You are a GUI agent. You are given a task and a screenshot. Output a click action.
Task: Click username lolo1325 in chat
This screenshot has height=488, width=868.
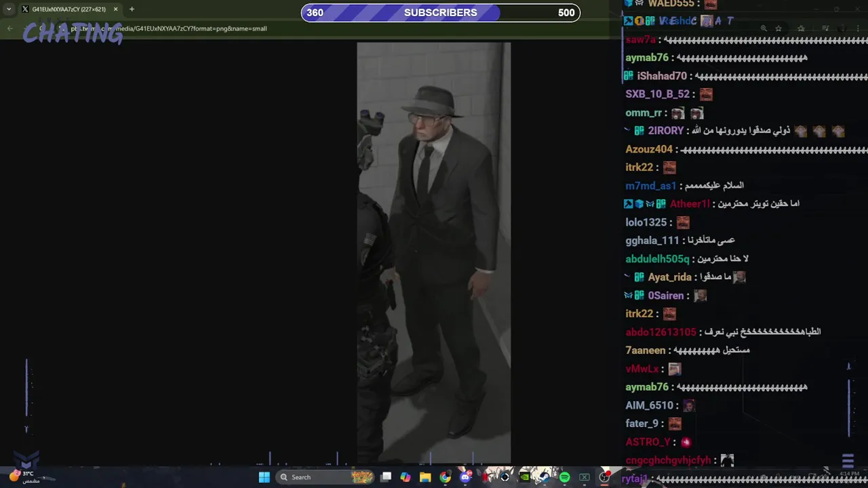click(x=646, y=222)
